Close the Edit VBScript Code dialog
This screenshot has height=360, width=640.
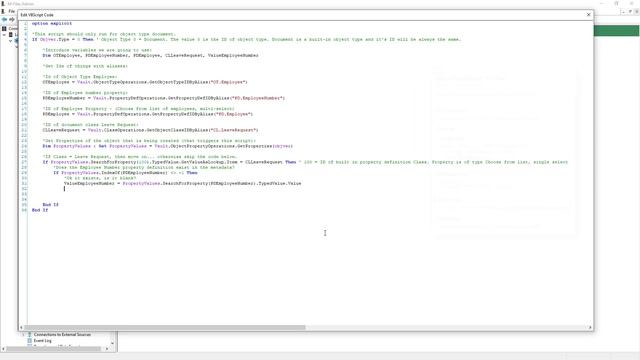[x=588, y=15]
